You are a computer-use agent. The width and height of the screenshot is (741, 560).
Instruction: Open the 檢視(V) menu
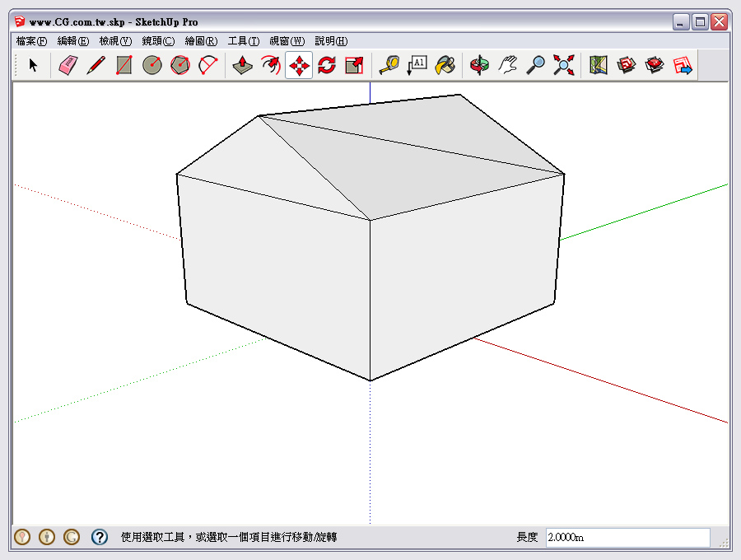[x=116, y=41]
